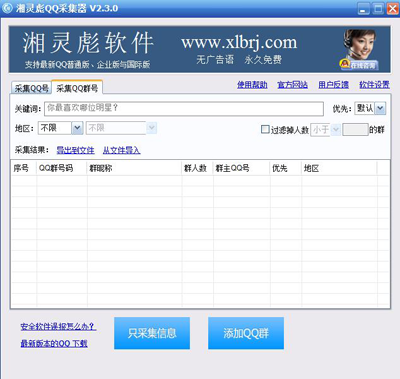This screenshot has height=379, width=400.
Task: Click 群主QQ号 column header
Action: (x=241, y=168)
